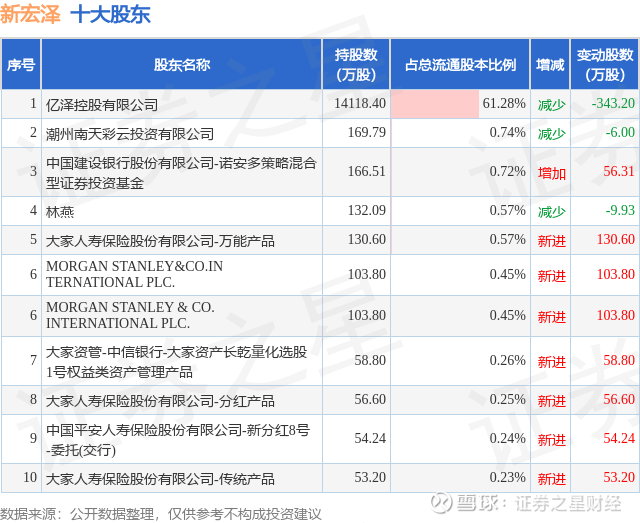This screenshot has height=523, width=640.
Task: Click holdings value 166.51
Action: 367,171
